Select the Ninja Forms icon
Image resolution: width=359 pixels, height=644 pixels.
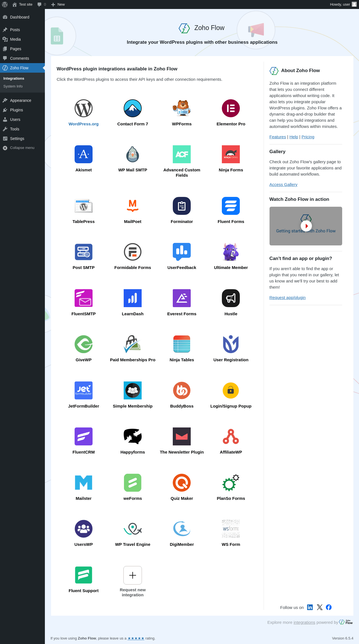pos(231,154)
